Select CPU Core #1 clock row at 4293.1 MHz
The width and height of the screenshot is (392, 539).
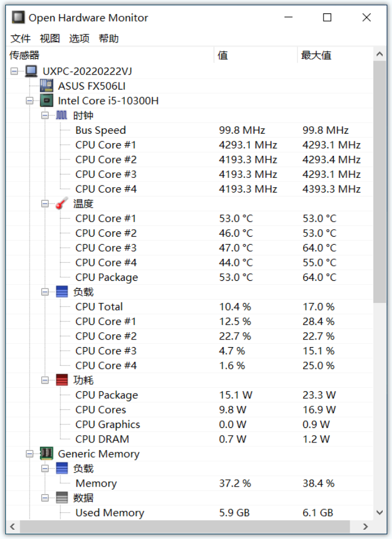(x=189, y=145)
